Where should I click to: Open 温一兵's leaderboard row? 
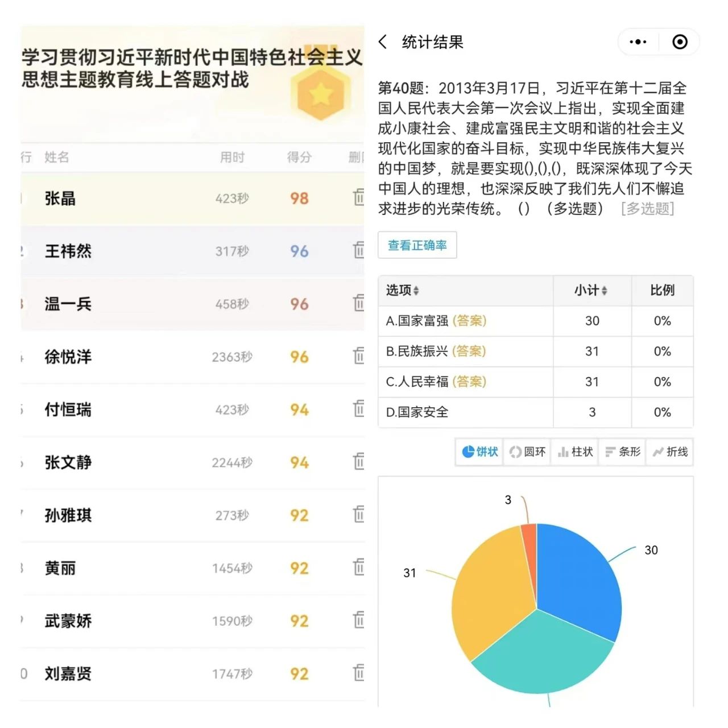pos(171,304)
